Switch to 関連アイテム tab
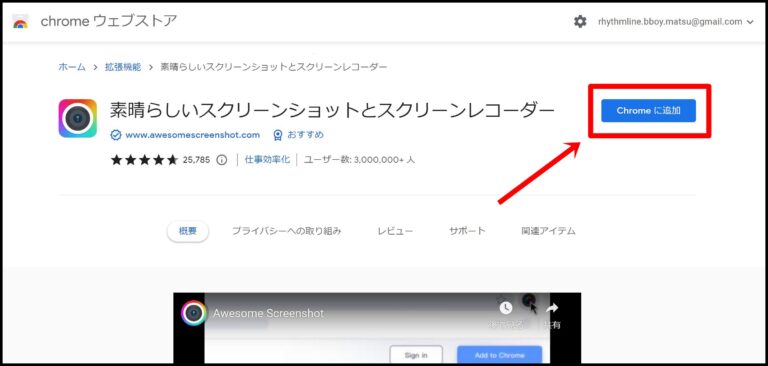The width and height of the screenshot is (768, 366). [549, 231]
